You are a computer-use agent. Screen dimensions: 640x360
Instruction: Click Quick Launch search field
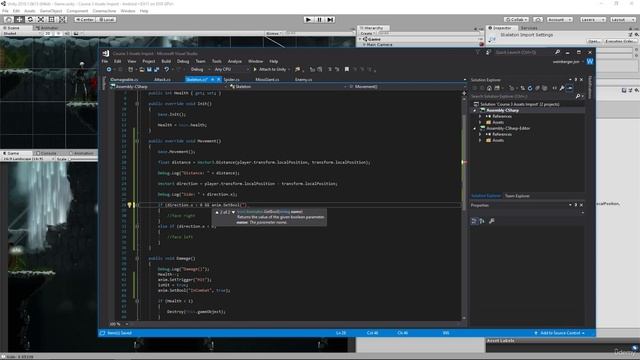[524, 52]
